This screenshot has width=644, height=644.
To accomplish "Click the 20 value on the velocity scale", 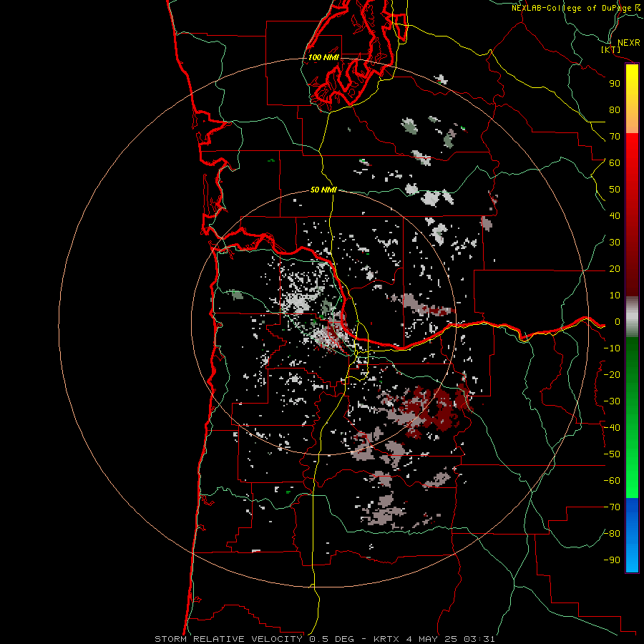I will tap(615, 268).
